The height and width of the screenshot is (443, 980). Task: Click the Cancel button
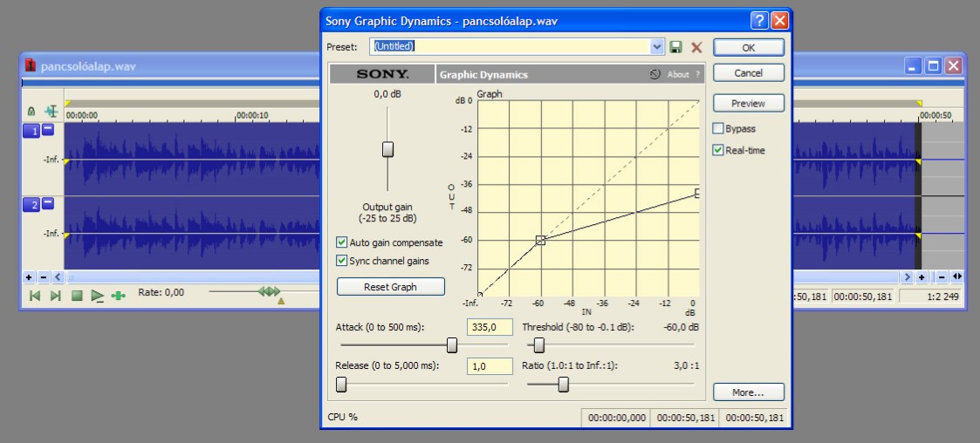748,73
